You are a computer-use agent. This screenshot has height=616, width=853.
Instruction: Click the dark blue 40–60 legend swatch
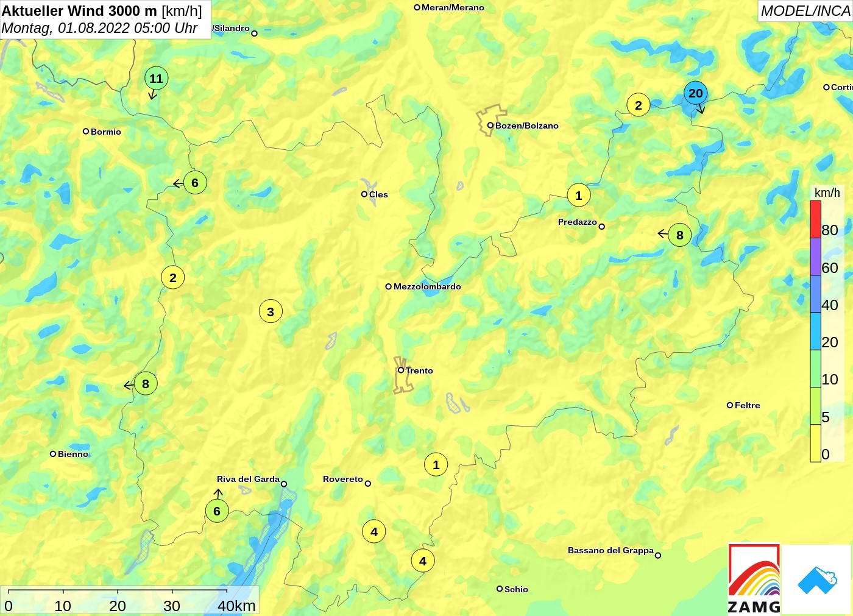pos(815,294)
